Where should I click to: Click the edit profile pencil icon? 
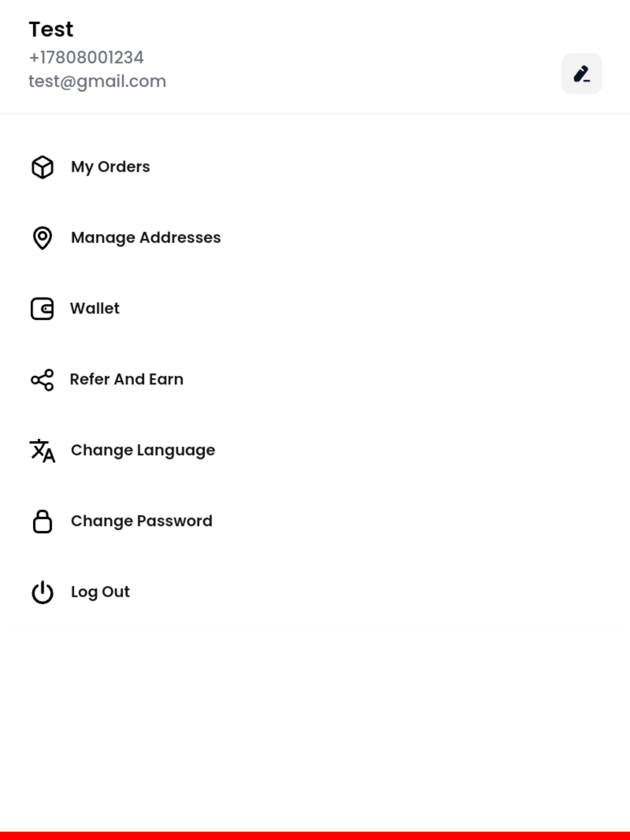582,74
